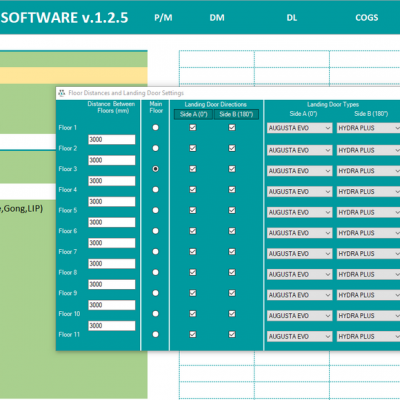This screenshot has width=400, height=400.
Task: Set Floor 11 as main floor
Action: click(155, 334)
